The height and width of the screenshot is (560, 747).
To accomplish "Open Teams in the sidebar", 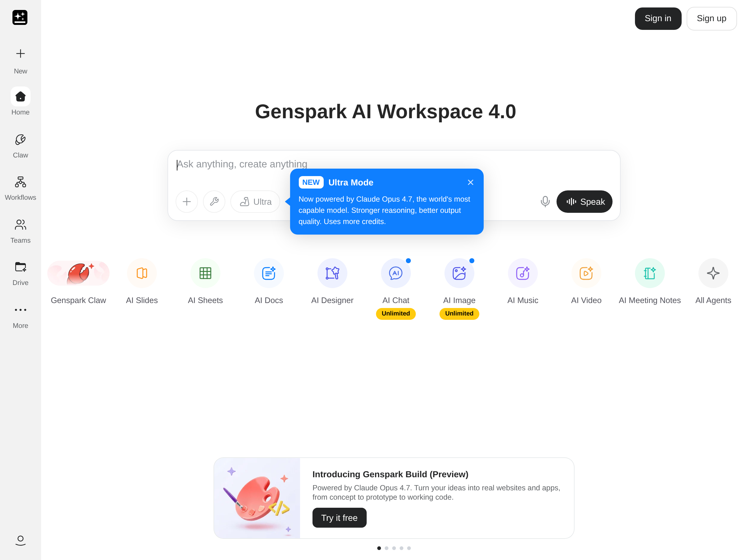I will (x=20, y=231).
